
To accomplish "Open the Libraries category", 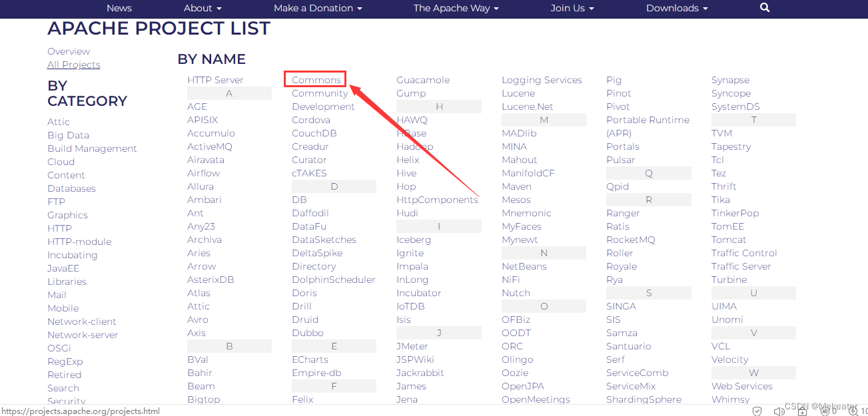I will coord(67,282).
